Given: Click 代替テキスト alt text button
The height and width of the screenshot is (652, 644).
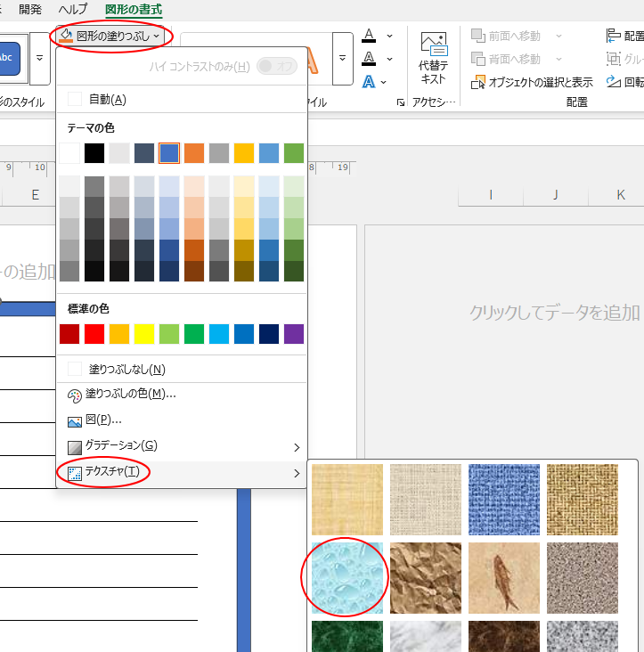Looking at the screenshot, I should click(433, 58).
